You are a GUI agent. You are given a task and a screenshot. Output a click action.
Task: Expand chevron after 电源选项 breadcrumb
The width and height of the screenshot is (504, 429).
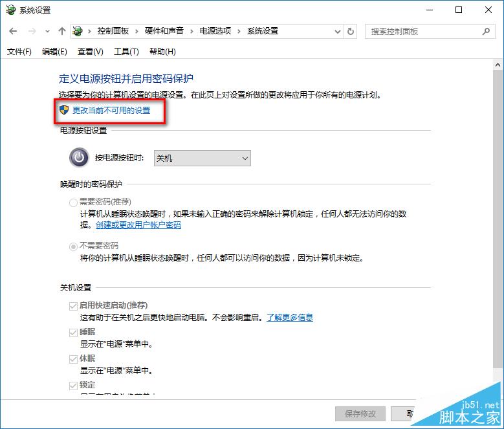[x=239, y=31]
